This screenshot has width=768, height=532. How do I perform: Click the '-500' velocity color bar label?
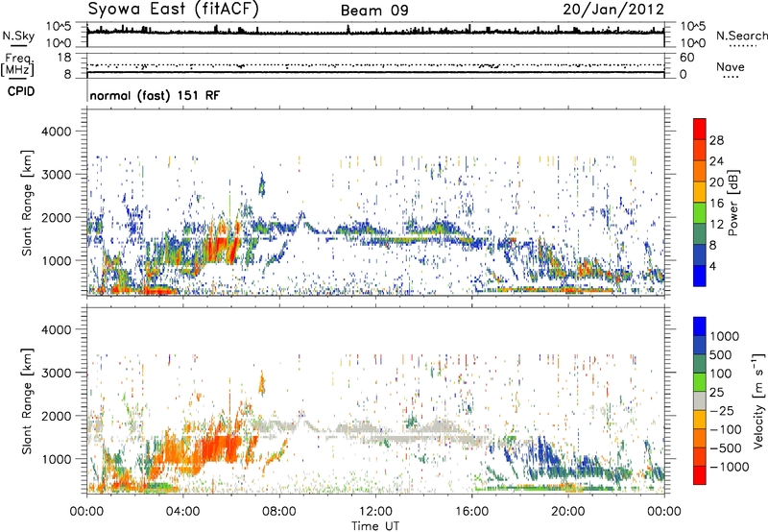tap(726, 448)
